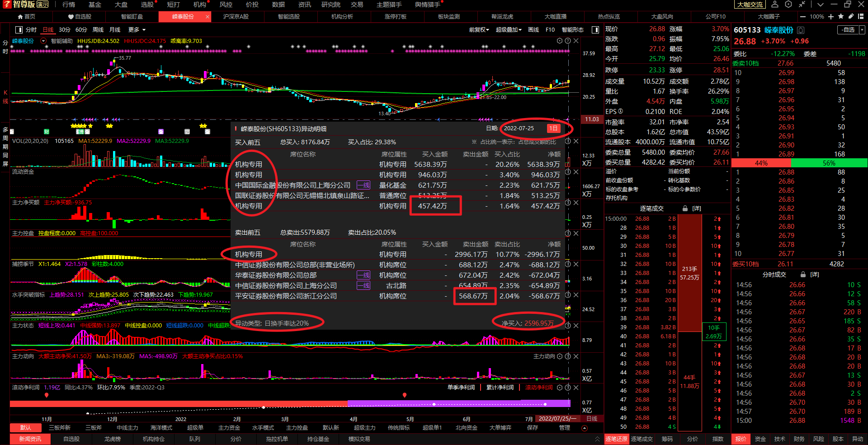Viewport: 868px width, 445px height.
Task: Click the lock icon beside 分时成交
Action: 803,275
